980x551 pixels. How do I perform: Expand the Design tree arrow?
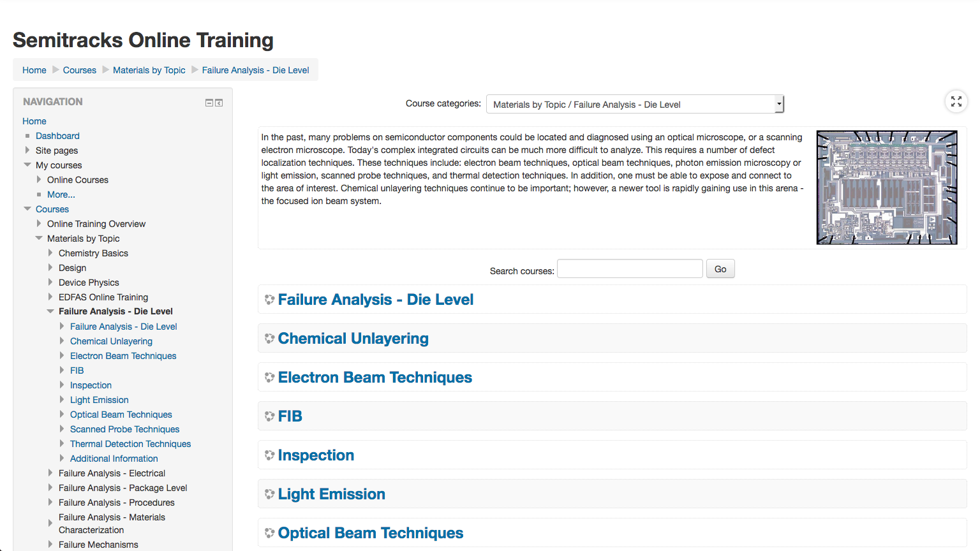click(x=50, y=268)
